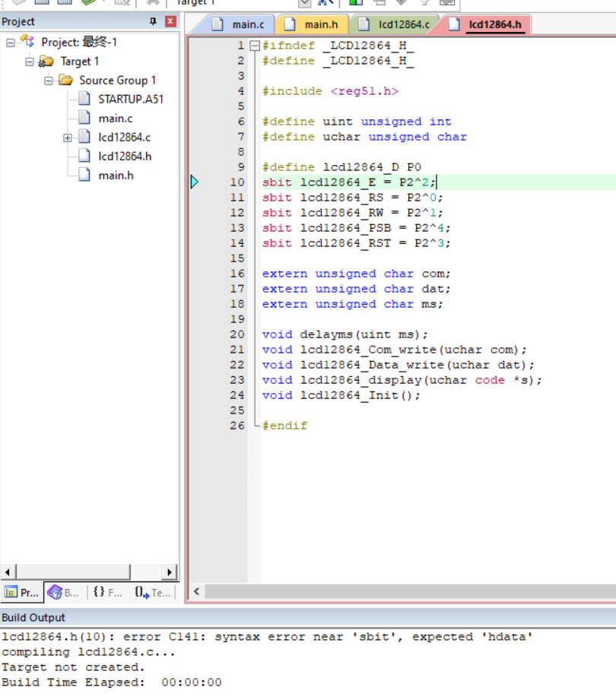Screen dimensions: 616x700
Task: Click the 'void lcd12864_Init();' declaration
Action: tap(341, 395)
